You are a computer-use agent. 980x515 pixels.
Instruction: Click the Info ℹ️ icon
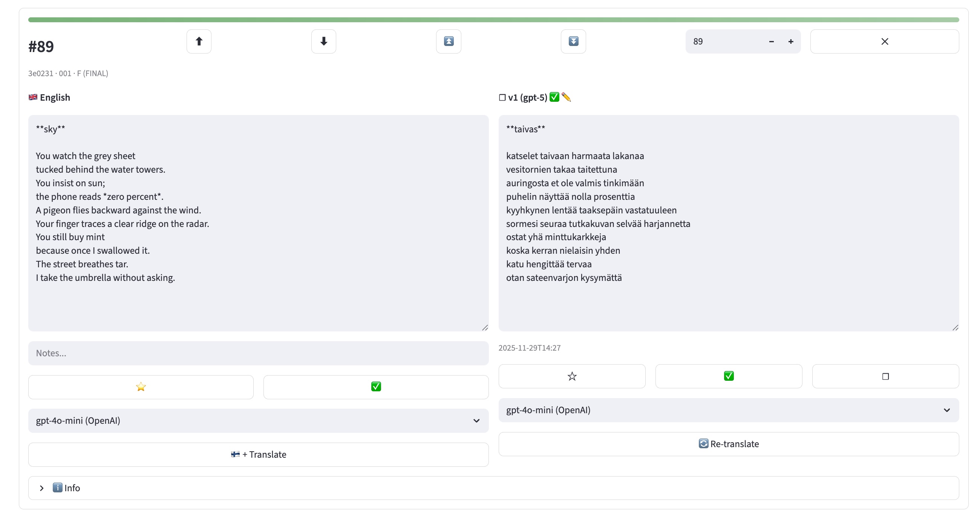pos(57,487)
